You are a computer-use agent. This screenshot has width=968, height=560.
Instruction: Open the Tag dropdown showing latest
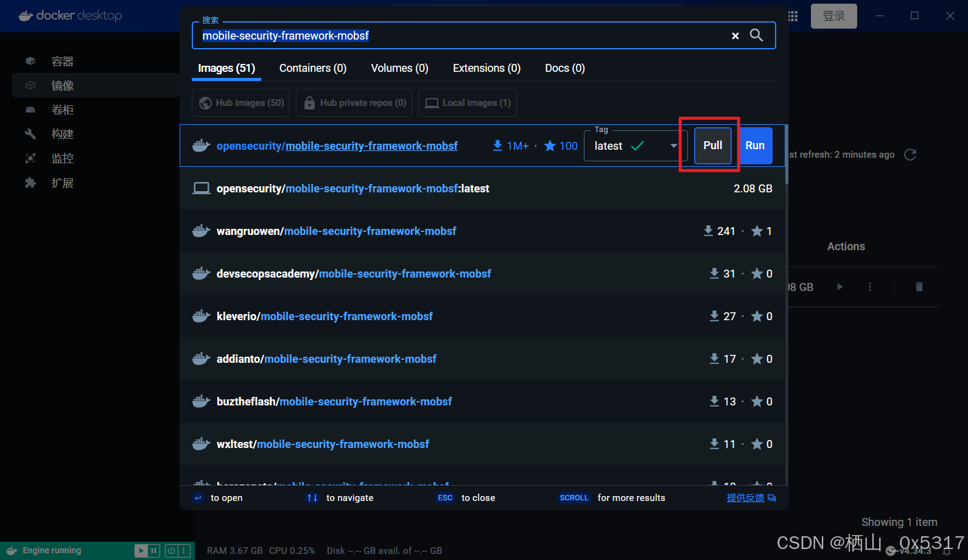pos(635,145)
